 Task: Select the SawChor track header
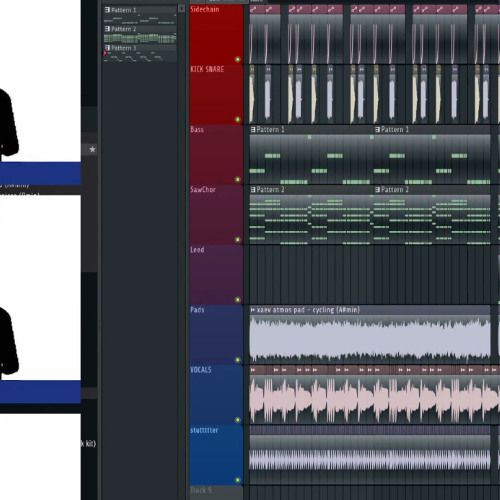point(216,215)
